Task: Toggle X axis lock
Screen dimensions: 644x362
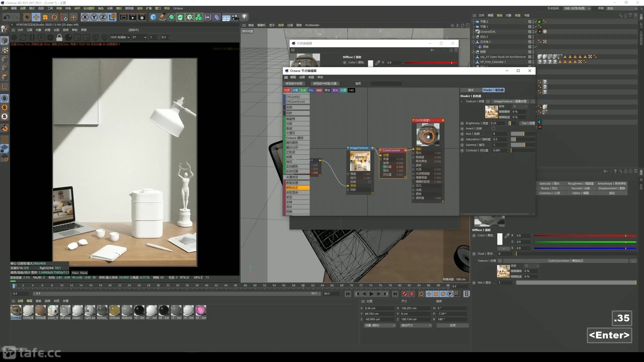Action: coord(85,17)
